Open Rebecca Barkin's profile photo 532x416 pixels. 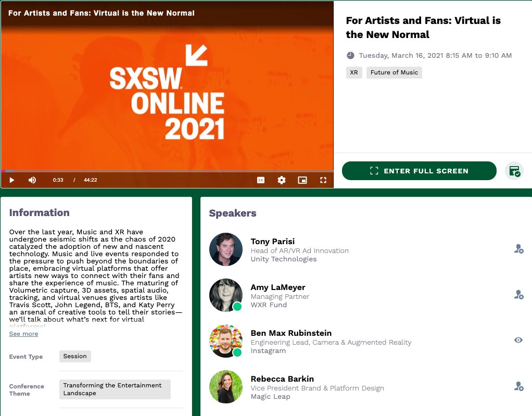tap(226, 387)
